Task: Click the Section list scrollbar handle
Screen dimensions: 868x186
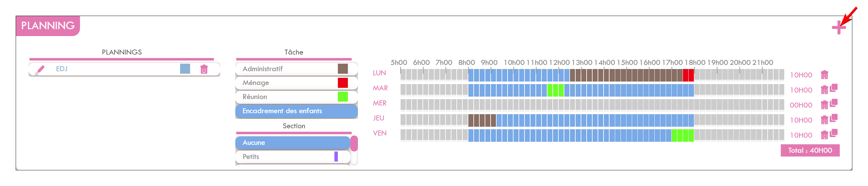Action: pos(354,144)
